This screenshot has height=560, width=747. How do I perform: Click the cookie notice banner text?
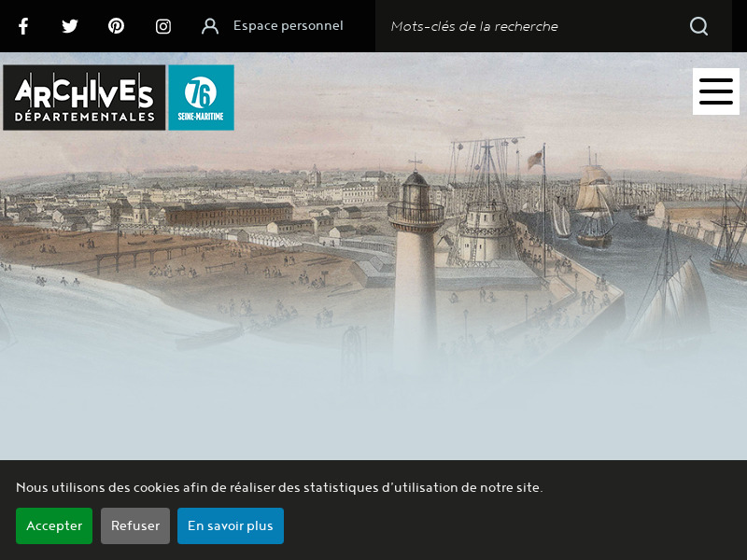point(280,487)
